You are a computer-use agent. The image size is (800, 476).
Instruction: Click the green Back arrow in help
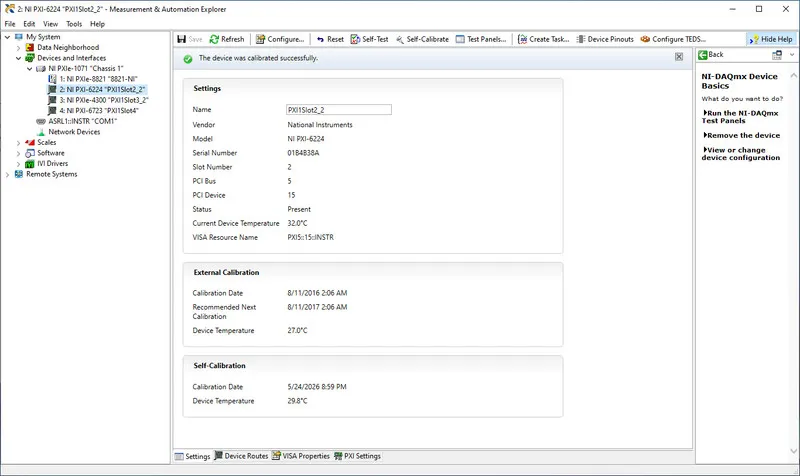703,55
